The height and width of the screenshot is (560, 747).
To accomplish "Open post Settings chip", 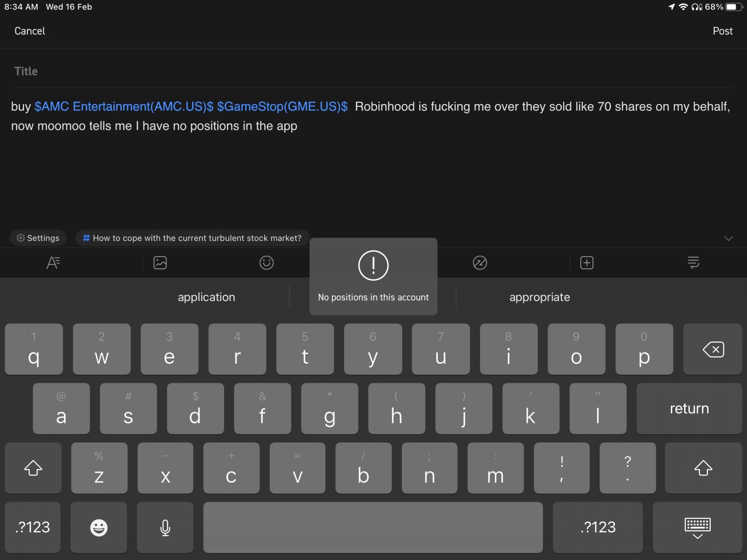I will click(38, 238).
